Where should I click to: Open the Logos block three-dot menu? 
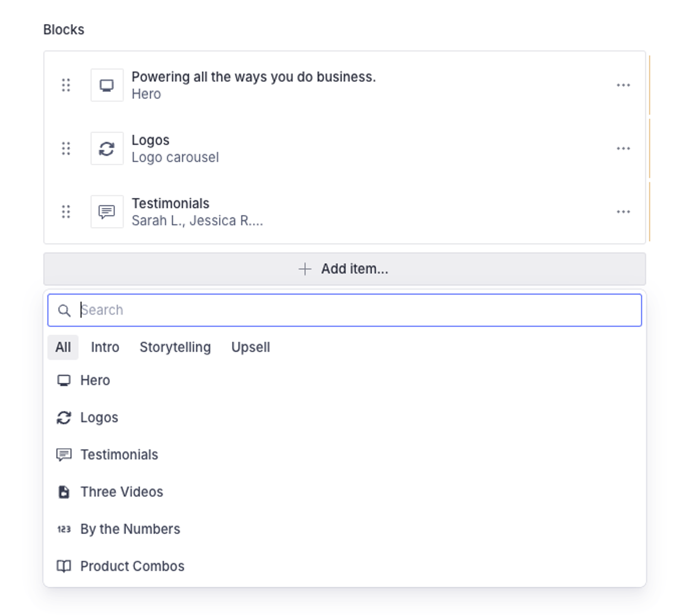[x=623, y=148]
